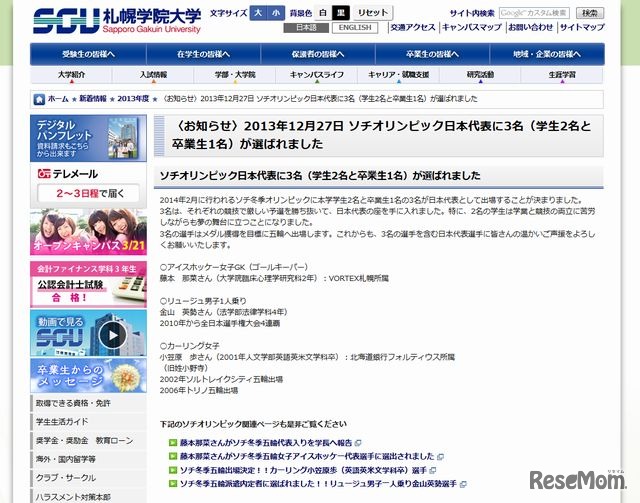Focus the Google custom site search field
The image size is (640, 503).
[x=534, y=13]
